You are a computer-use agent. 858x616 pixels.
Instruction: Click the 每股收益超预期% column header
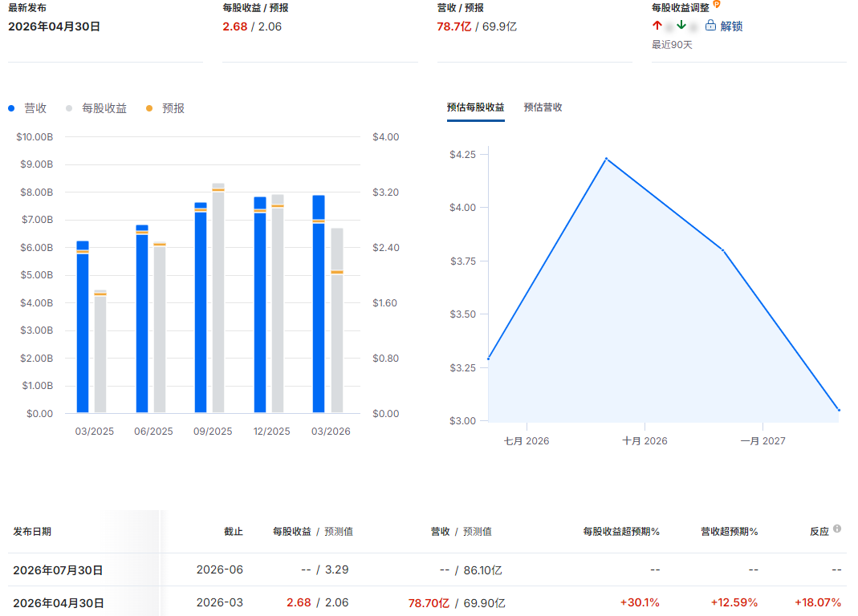621,532
